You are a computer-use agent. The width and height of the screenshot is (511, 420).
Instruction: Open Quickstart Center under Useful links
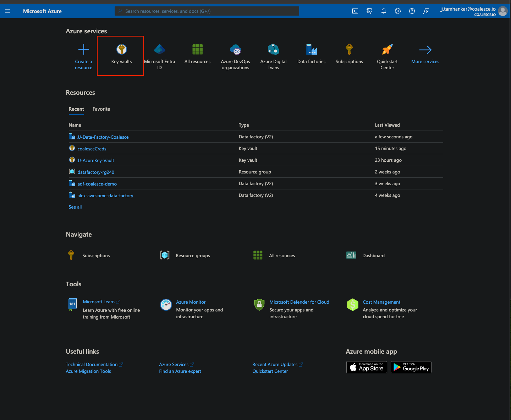pyautogui.click(x=270, y=371)
